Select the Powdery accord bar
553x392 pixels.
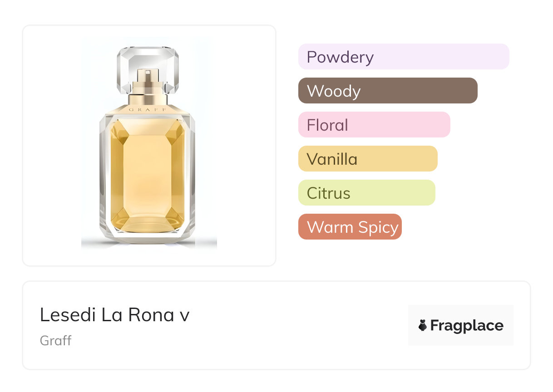pos(404,57)
